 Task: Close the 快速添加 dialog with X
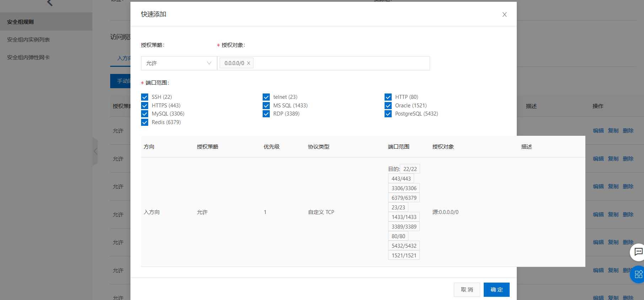pos(504,15)
